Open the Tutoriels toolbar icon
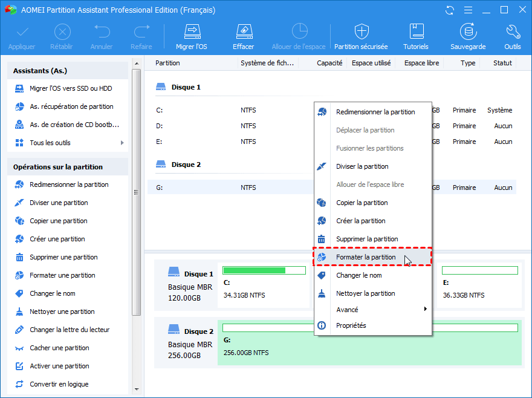The image size is (532, 398). 417,32
